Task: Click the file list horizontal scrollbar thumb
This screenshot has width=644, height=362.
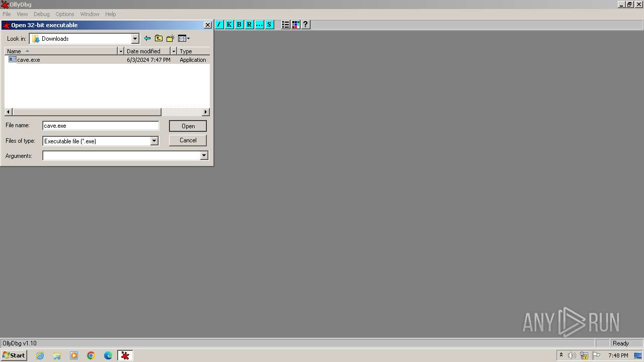Action: click(87, 112)
